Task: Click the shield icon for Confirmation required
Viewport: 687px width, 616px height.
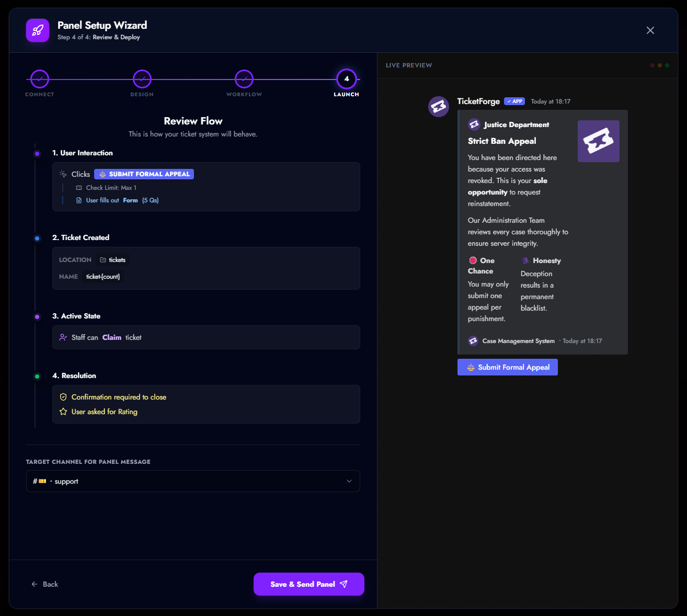Action: click(x=63, y=397)
